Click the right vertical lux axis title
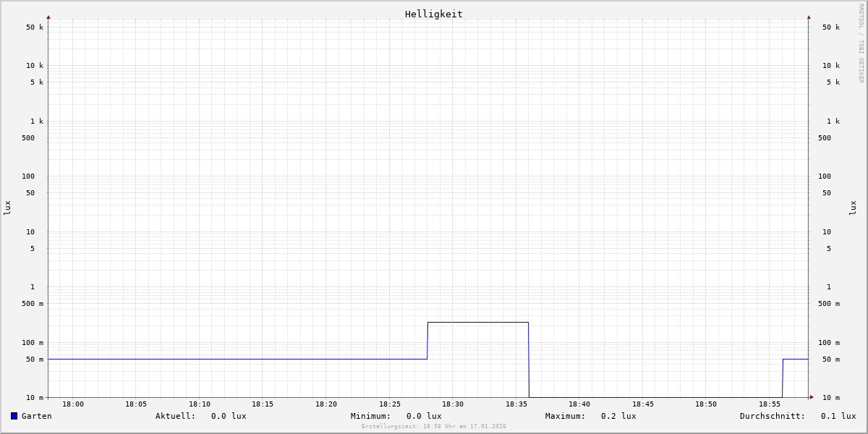Screen dimensions: 868x434 tap(853, 208)
